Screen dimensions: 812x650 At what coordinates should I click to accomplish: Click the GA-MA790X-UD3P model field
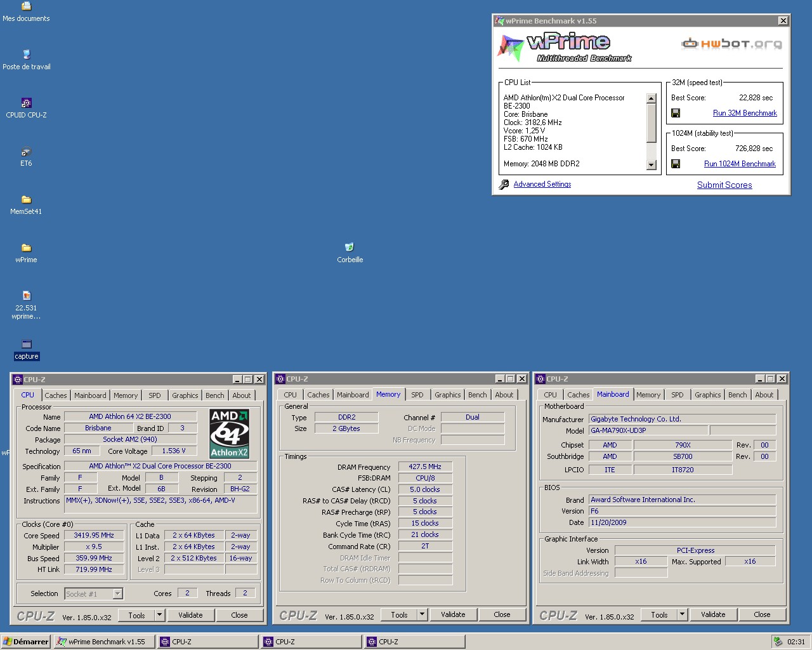648,430
